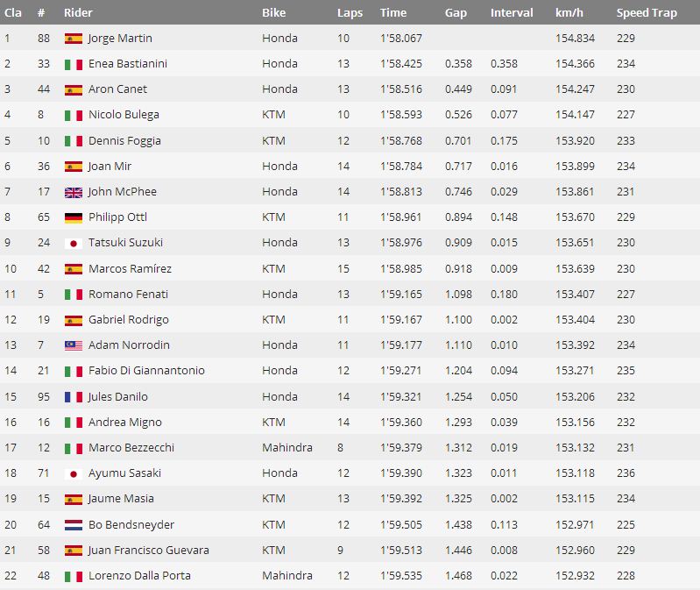
Task: Select the Rider column header
Action: (x=78, y=12)
